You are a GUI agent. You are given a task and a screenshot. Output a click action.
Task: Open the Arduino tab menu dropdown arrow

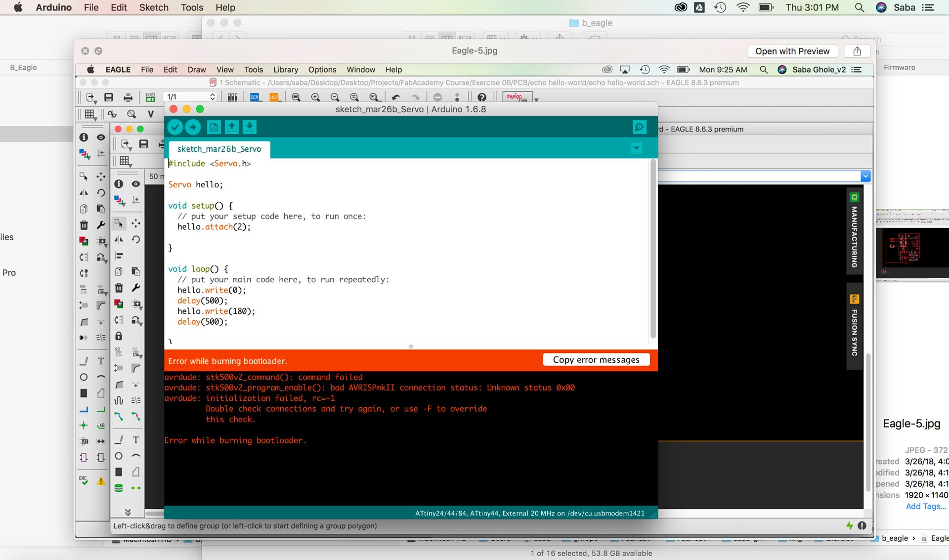tap(637, 148)
